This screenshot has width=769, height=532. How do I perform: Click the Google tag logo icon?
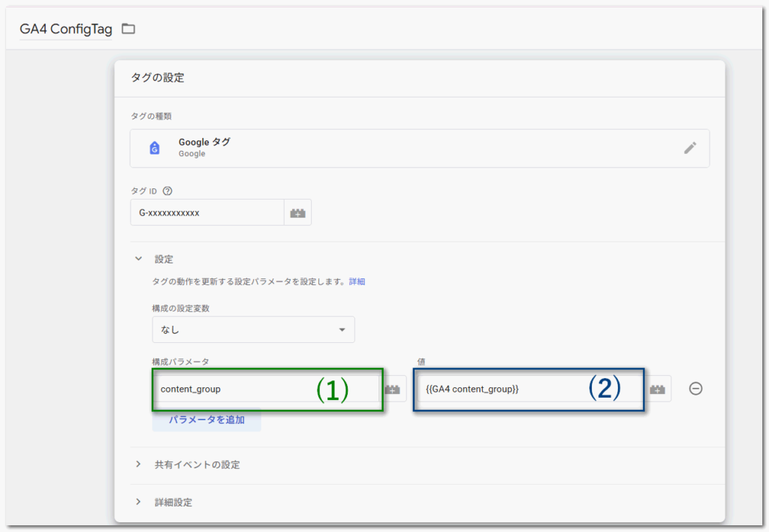[x=155, y=148]
